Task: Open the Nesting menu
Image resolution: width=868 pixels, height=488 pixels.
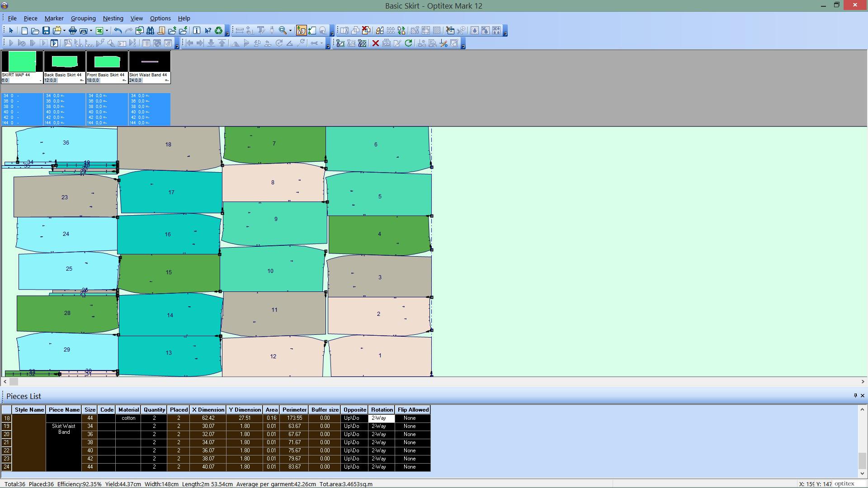Action: [113, 19]
